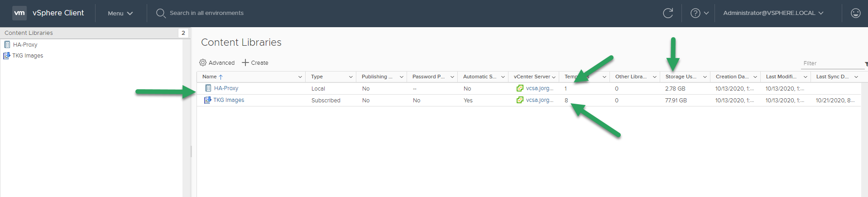Open the Last Modifi... column dropdown chevron
Screen dimensions: 868x197
[805, 77]
